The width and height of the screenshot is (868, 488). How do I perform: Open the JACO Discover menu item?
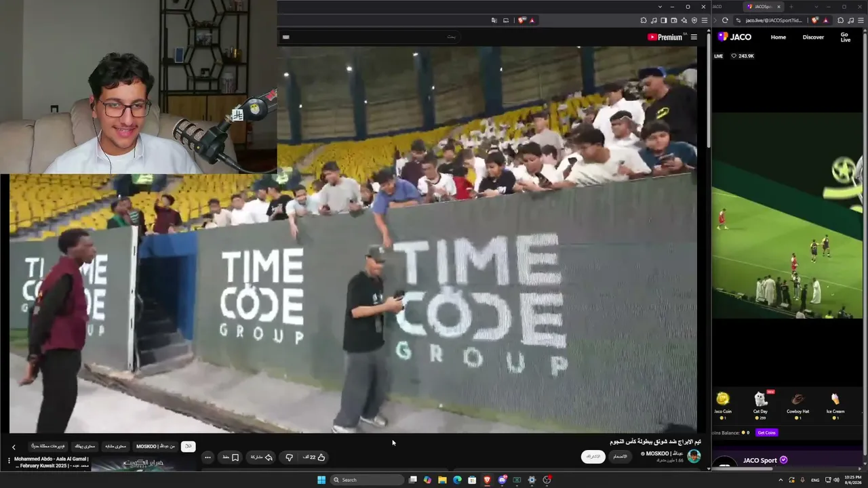813,37
